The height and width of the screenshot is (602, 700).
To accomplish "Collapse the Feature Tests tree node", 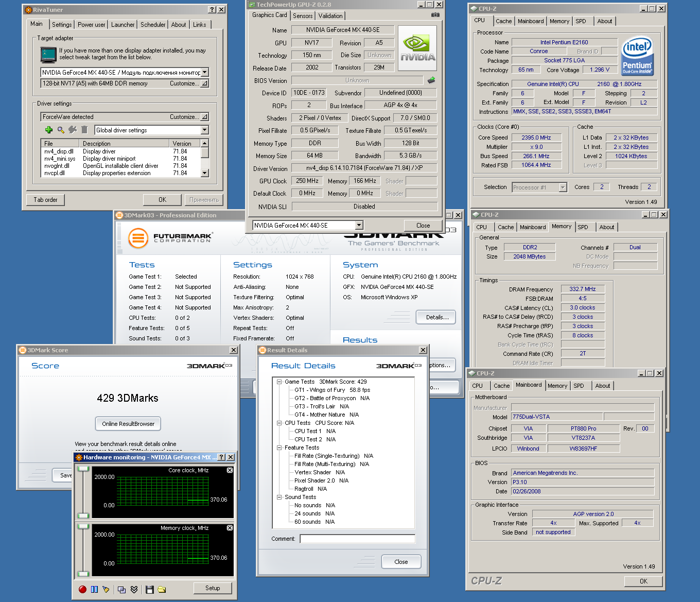I will coord(279,448).
